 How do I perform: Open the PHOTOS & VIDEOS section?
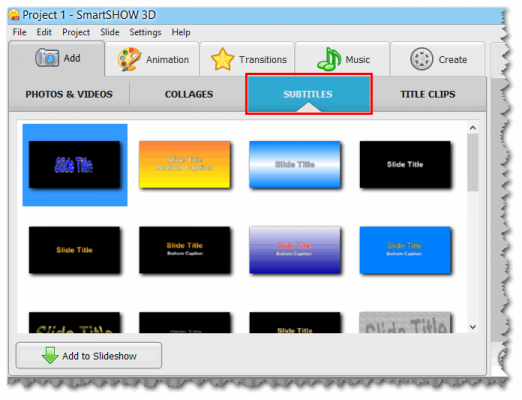coord(69,94)
